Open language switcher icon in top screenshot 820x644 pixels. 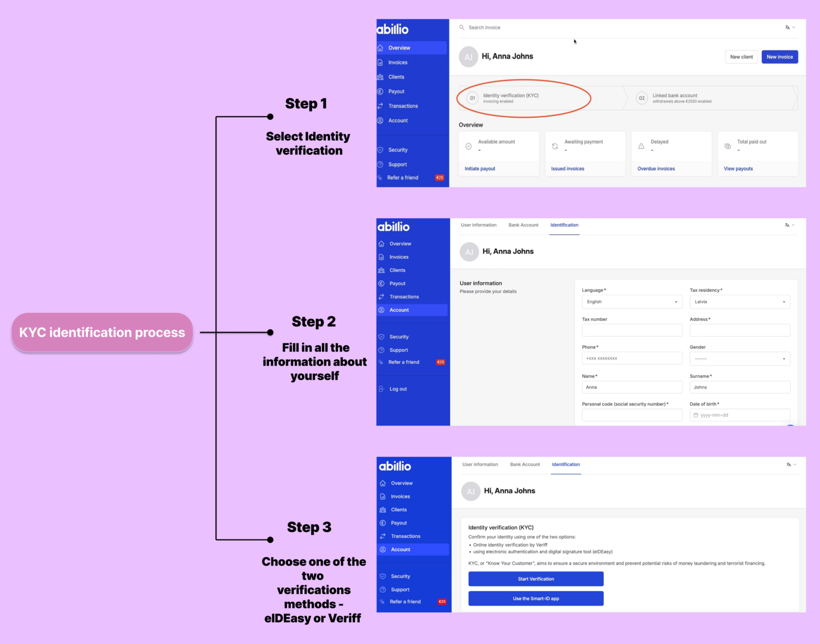tap(790, 27)
